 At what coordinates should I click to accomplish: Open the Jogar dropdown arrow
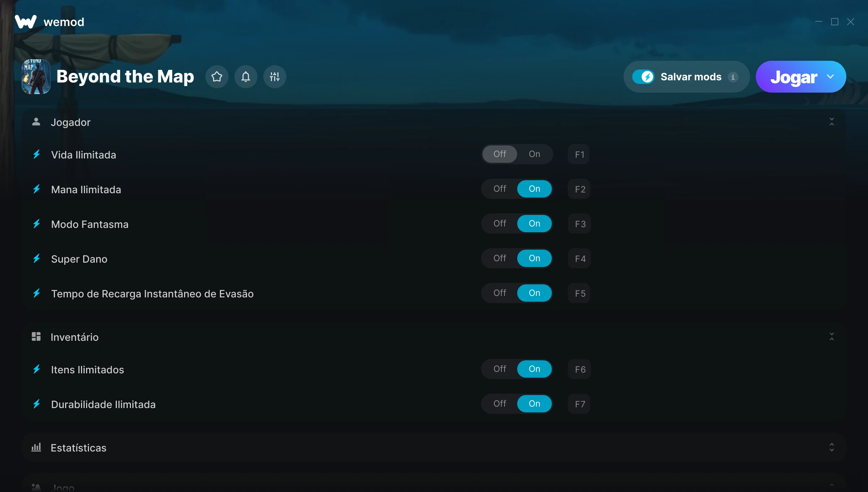(830, 77)
